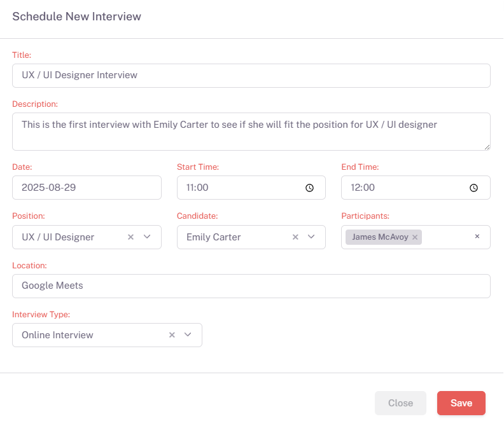Screen dimensions: 504x426
Task: Select the Date field showing 2025-08-29
Action: 87,188
